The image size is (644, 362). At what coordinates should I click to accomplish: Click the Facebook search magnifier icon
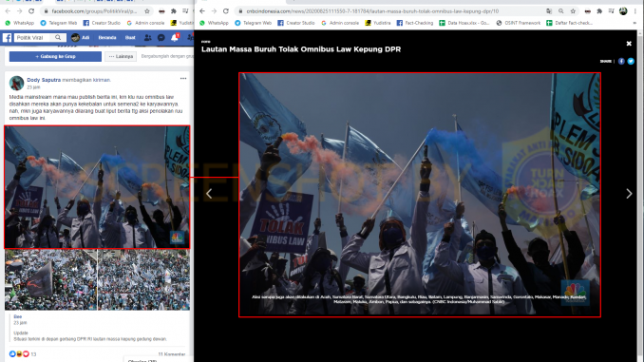[58, 37]
